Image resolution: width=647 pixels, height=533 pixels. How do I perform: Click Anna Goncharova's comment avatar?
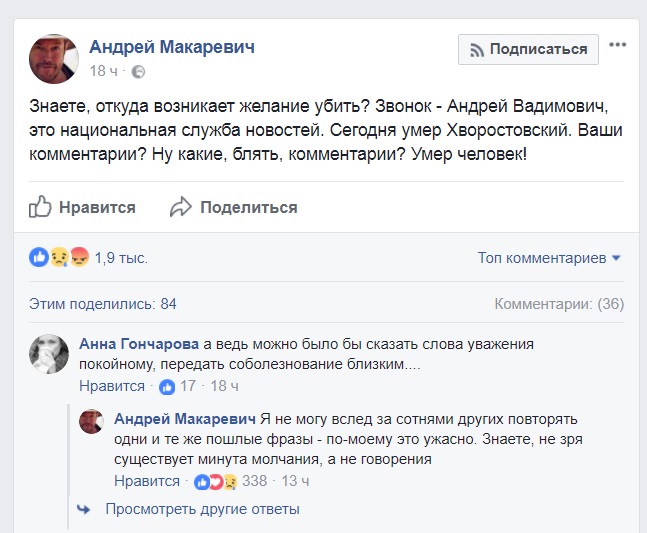49,354
